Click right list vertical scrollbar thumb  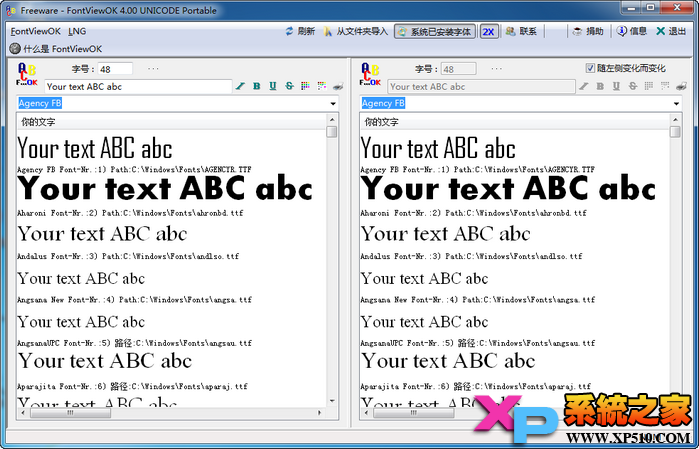click(675, 132)
